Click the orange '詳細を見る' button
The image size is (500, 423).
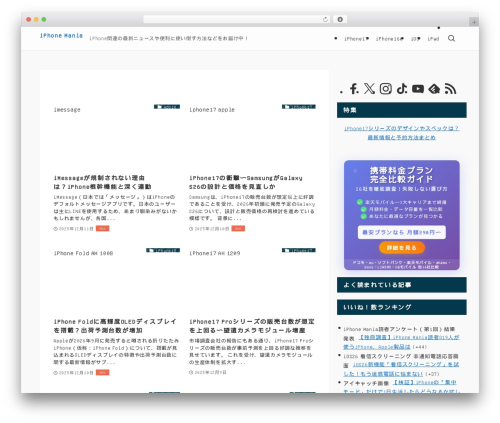tap(402, 248)
